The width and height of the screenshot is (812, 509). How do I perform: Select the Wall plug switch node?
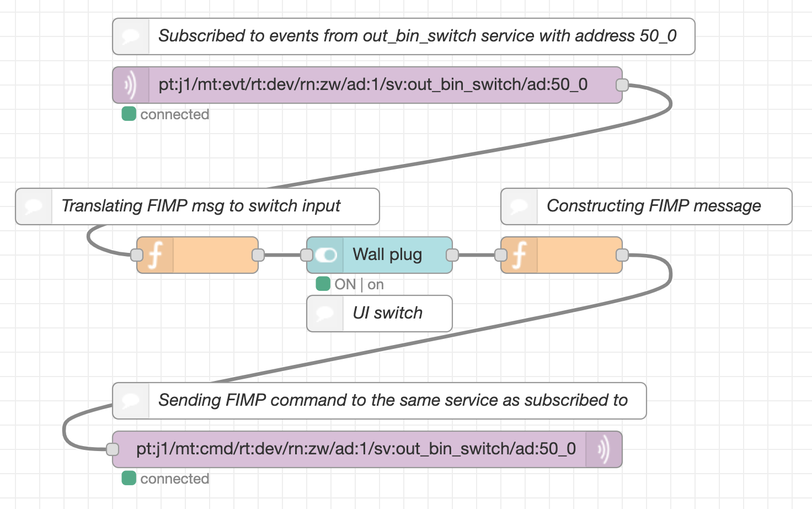[380, 255]
